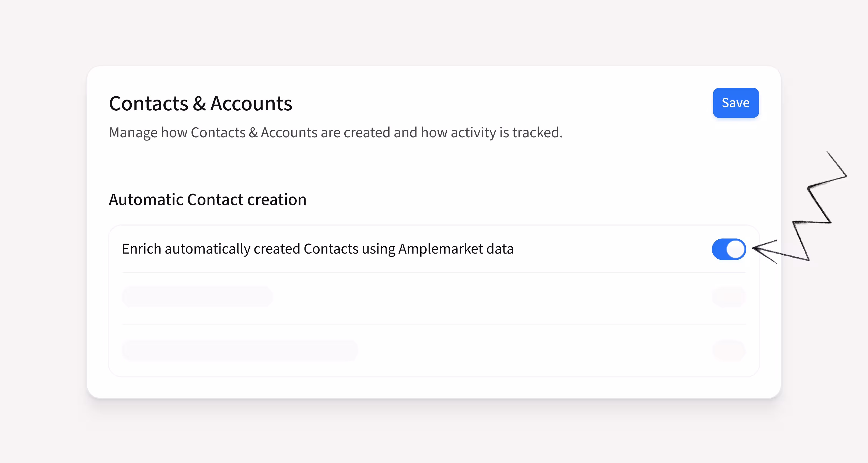Click the phrase 'activity is tracked' in subtitle
The height and width of the screenshot is (463, 868).
pos(506,132)
